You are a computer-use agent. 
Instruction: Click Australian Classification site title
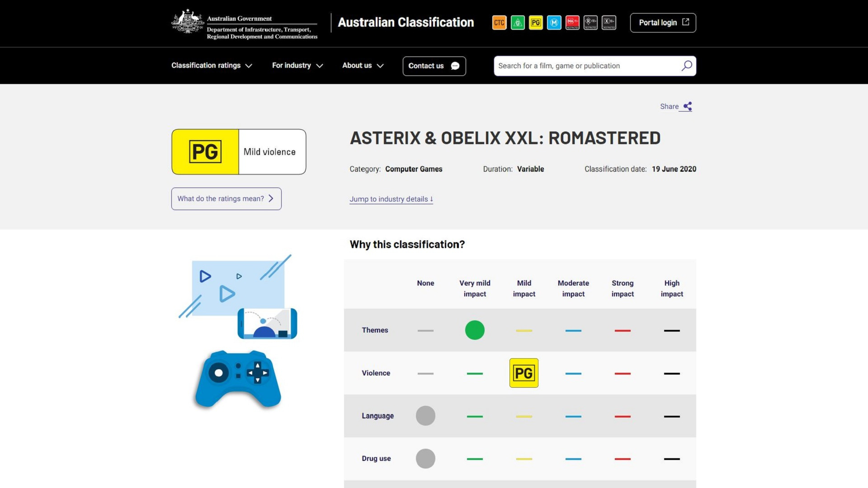pos(406,23)
